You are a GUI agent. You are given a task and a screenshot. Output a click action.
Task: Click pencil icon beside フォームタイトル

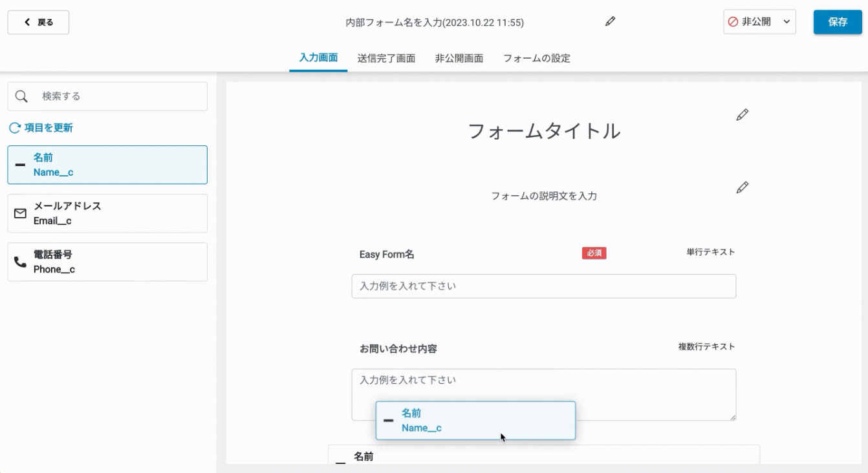tap(743, 114)
